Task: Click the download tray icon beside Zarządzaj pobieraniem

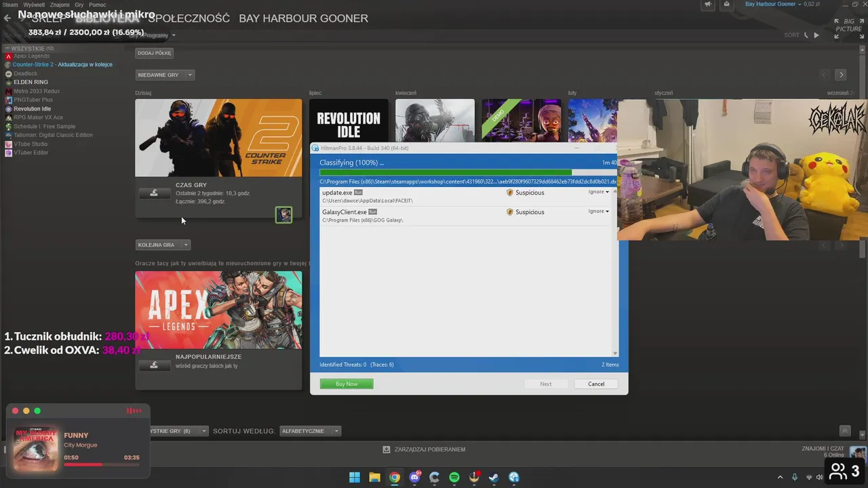Action: pos(387,449)
